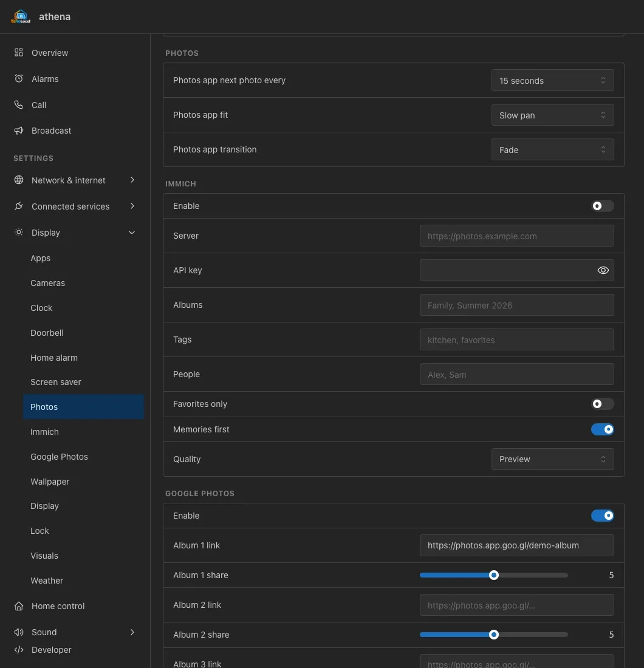Open Alarms page label

pos(45,79)
